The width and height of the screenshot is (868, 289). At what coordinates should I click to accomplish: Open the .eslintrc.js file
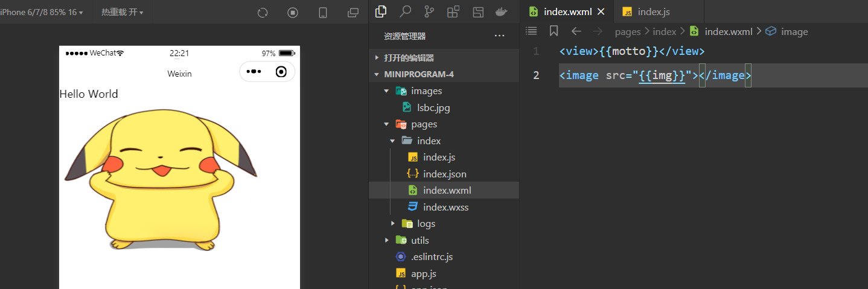(x=444, y=257)
